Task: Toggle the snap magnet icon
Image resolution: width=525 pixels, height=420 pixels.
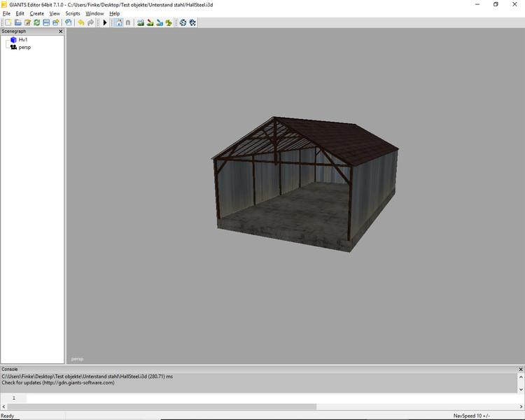Action: (127, 22)
